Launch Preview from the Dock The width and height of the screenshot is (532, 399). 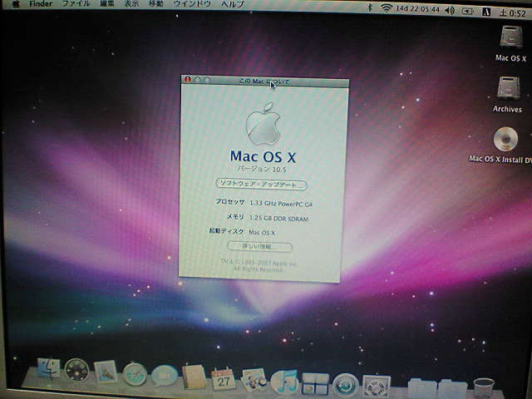(x=254, y=380)
